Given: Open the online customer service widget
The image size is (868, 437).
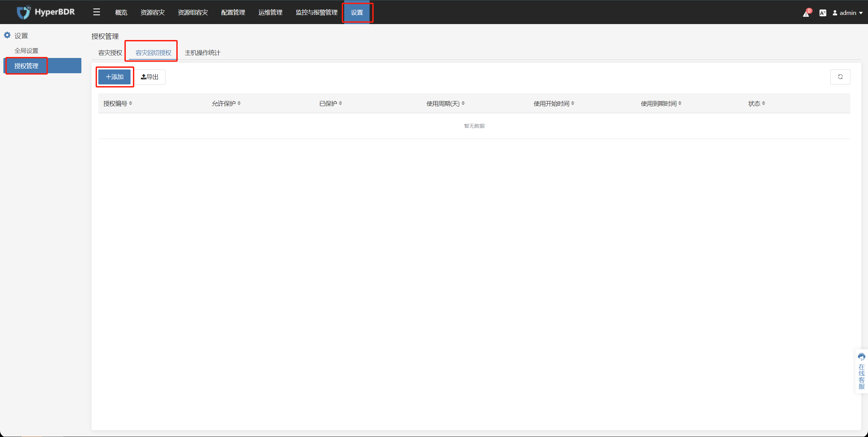Looking at the screenshot, I should [x=862, y=371].
